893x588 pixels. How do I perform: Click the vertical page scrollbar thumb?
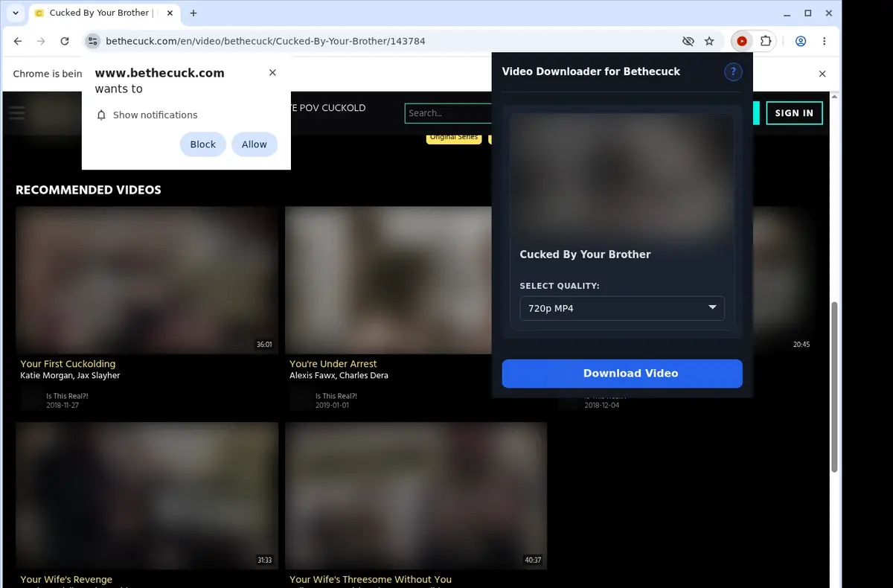[x=835, y=387]
